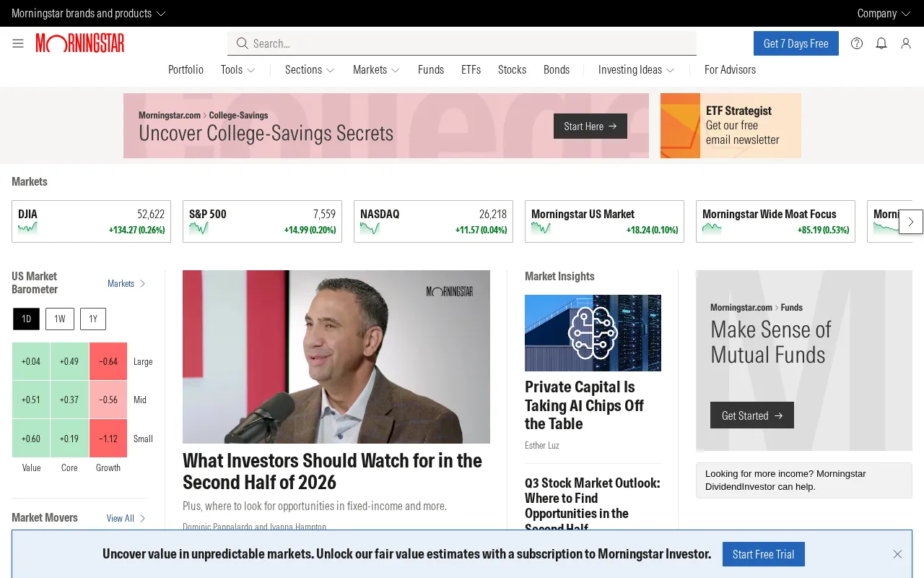Viewport: 924px width, 578px height.
Task: Click DJIA sparkline chart icon
Action: pyautogui.click(x=27, y=228)
